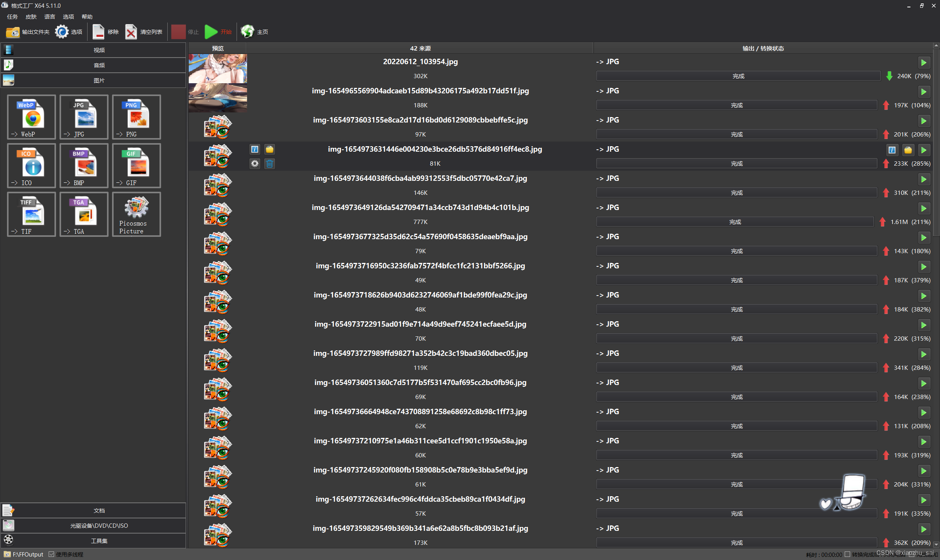Select the ICO conversion format icon
940x560 pixels.
point(31,165)
